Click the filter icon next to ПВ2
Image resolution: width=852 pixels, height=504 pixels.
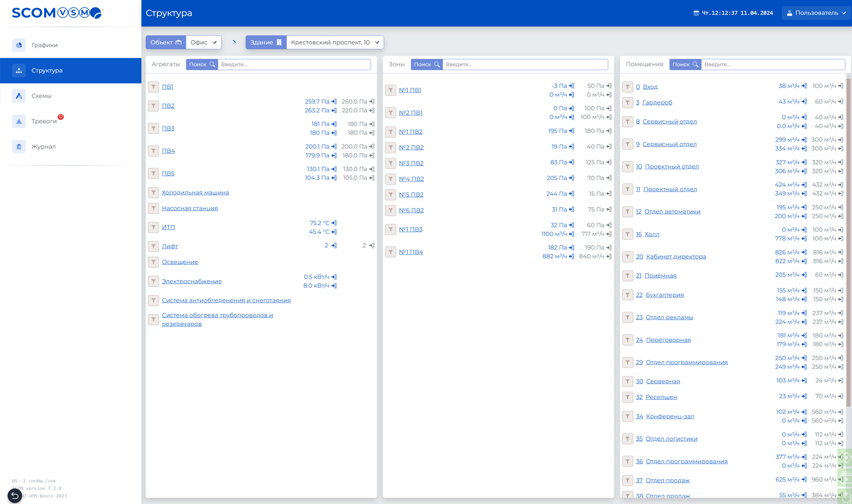(153, 106)
